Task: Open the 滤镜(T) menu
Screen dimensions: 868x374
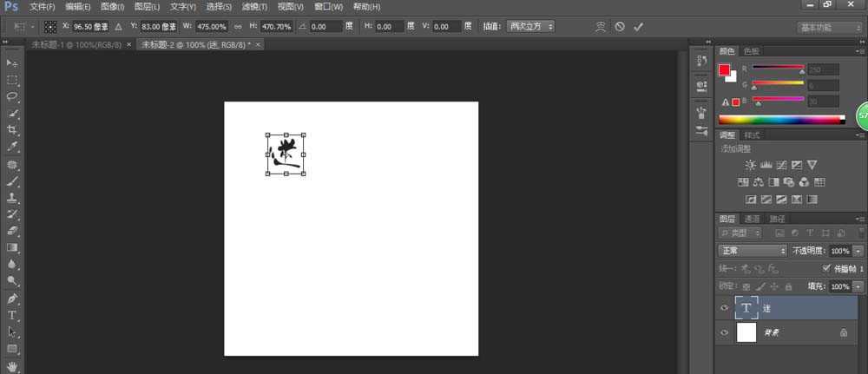Action: coord(253,6)
